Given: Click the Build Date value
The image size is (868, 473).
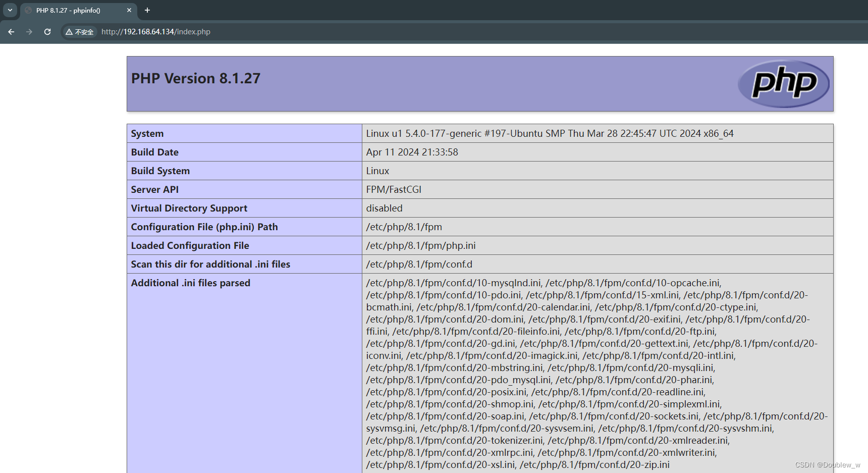Looking at the screenshot, I should (412, 152).
